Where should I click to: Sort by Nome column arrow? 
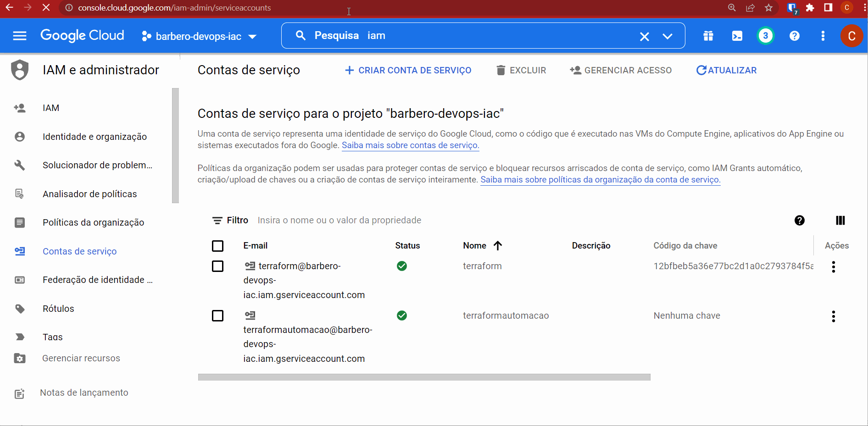click(x=498, y=246)
